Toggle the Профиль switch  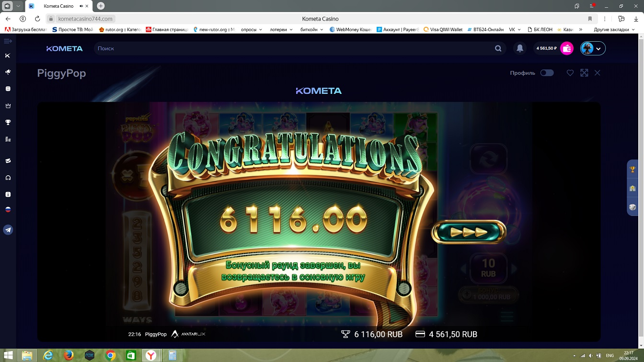tap(547, 73)
